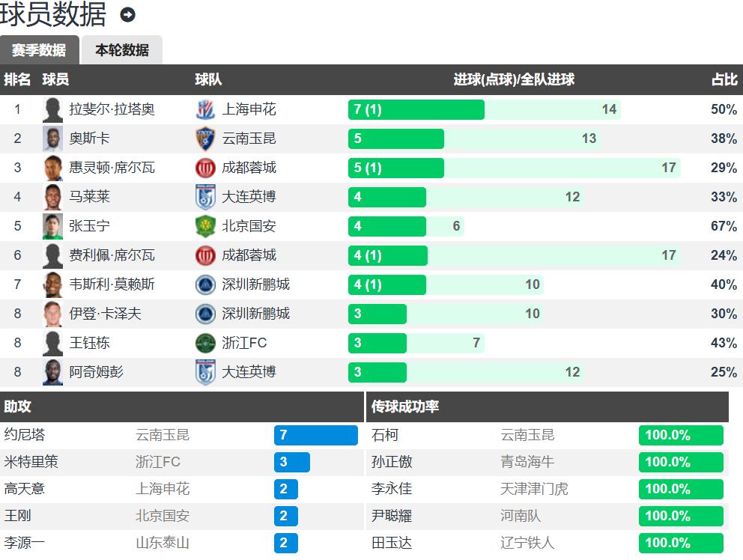Click 浙江FC crest in 王钰栋 row

pos(205,344)
